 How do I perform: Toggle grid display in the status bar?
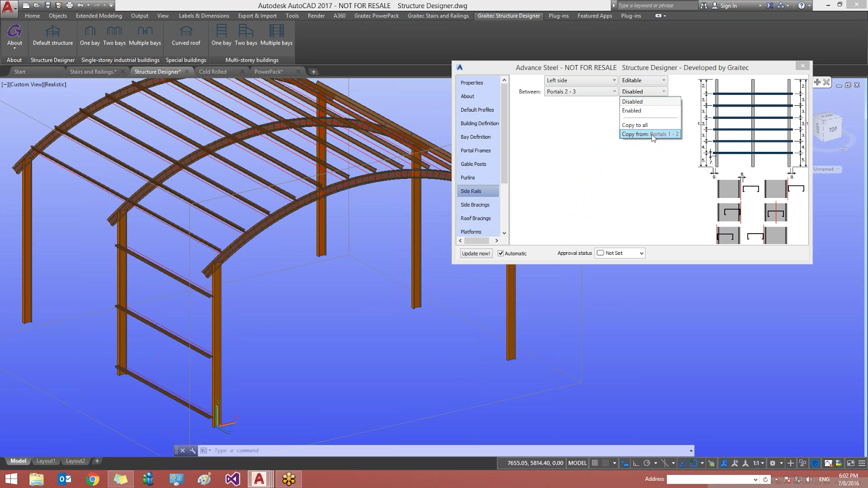[595, 463]
